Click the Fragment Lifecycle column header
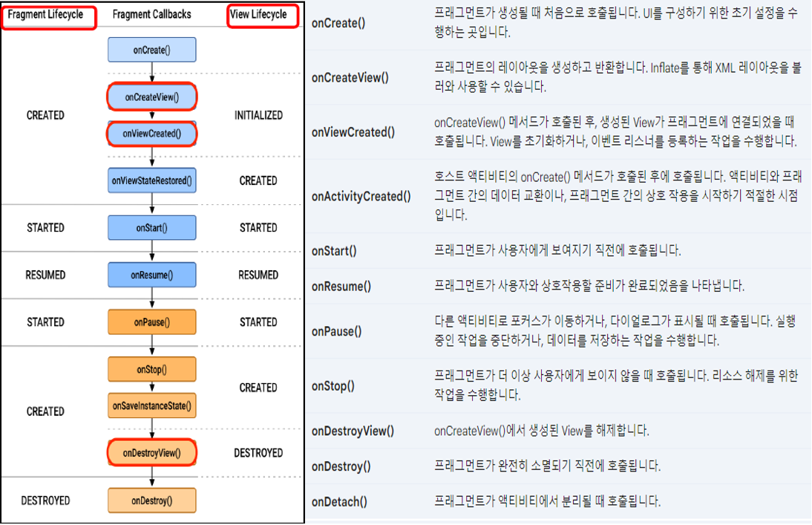 click(x=45, y=15)
